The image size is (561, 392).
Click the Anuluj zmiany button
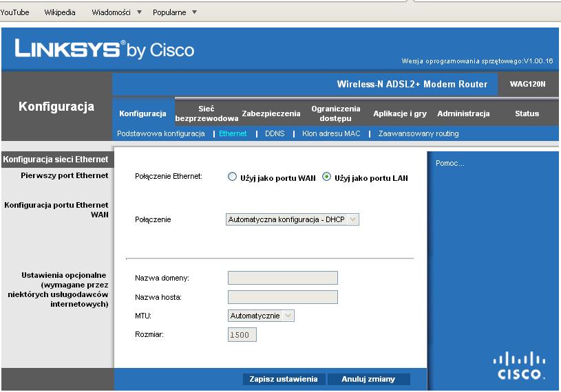pyautogui.click(x=368, y=379)
